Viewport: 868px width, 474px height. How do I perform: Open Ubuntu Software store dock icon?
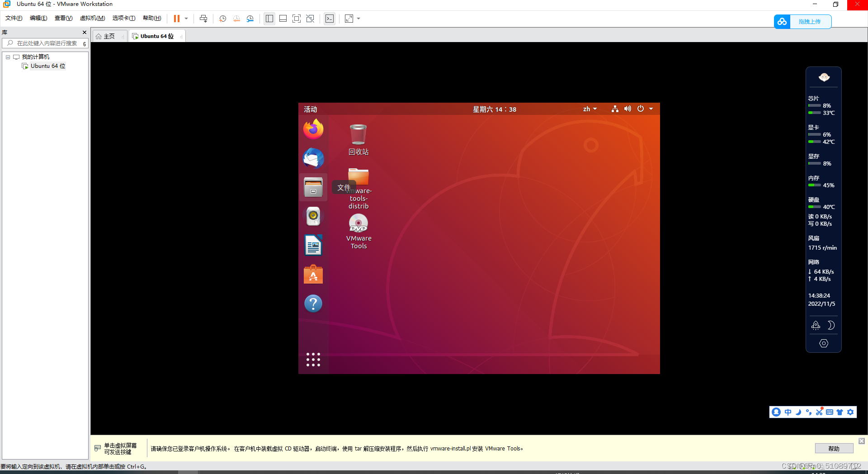click(x=313, y=275)
